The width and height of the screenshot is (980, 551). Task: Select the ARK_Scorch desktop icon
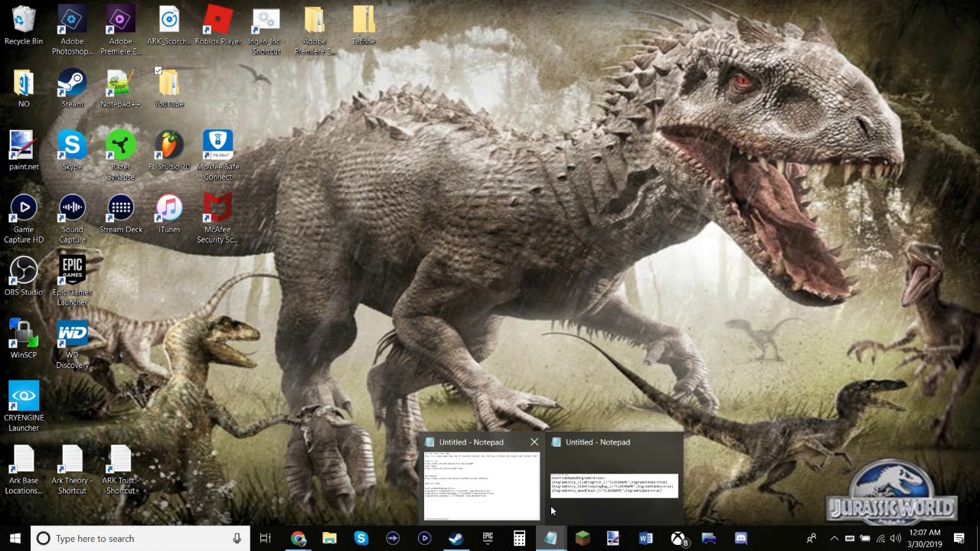[169, 25]
